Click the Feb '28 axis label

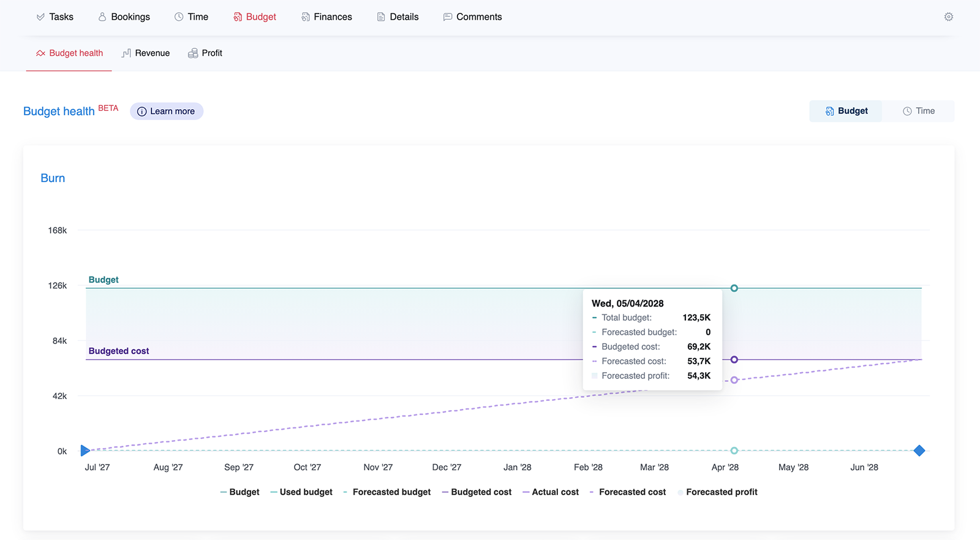pyautogui.click(x=588, y=468)
